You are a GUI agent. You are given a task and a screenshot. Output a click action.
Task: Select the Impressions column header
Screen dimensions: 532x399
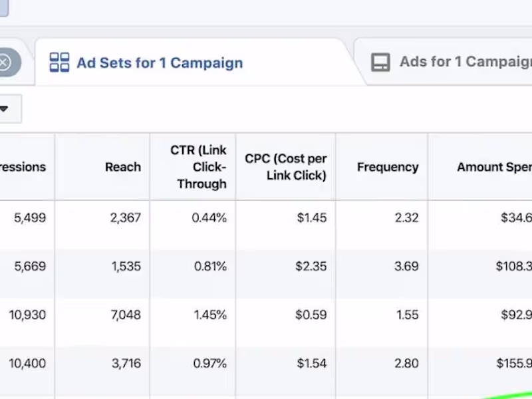[23, 167]
